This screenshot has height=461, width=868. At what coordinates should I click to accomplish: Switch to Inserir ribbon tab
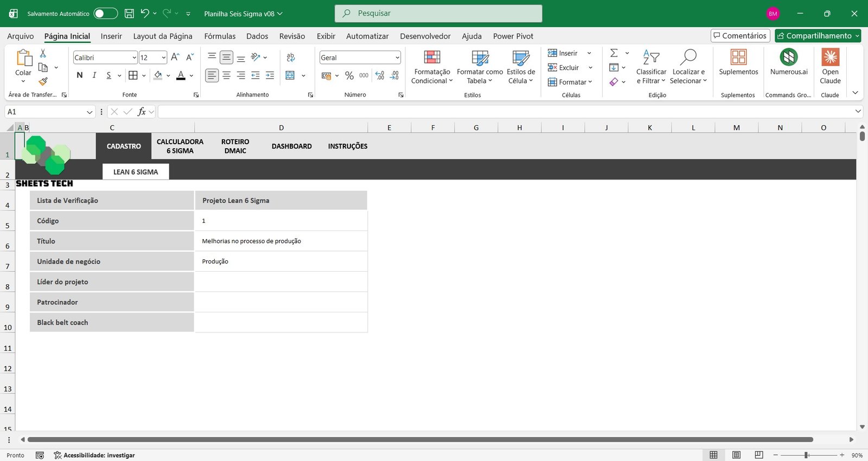(x=111, y=36)
